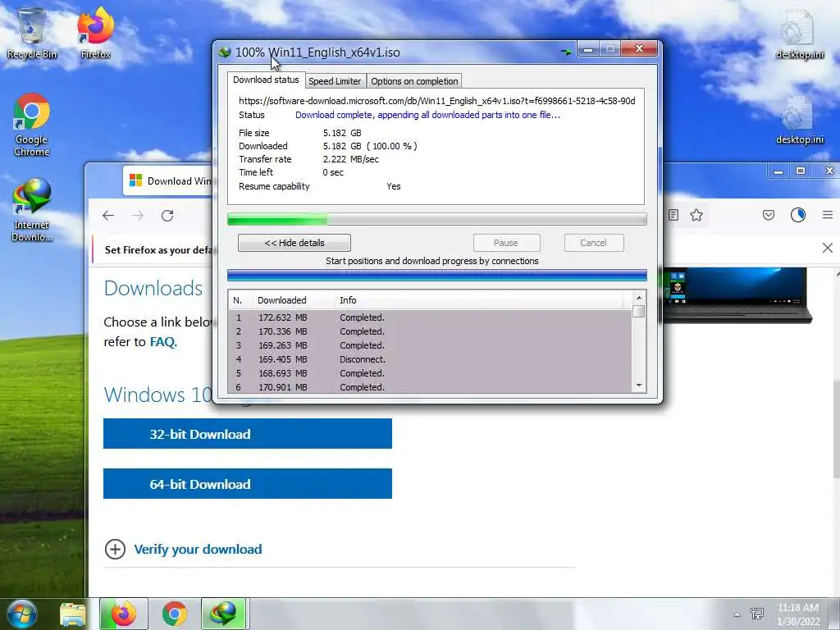The height and width of the screenshot is (630, 840).
Task: Click the Info column header
Action: [478, 300]
